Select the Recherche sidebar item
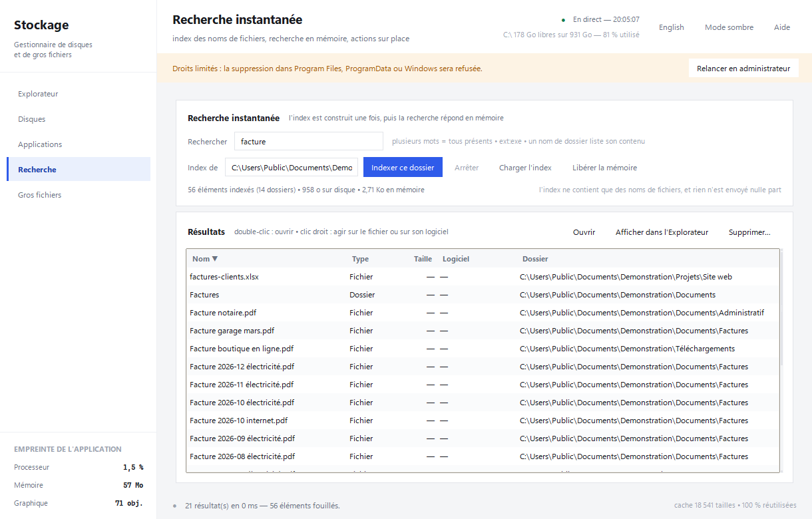812x519 pixels. pos(79,170)
